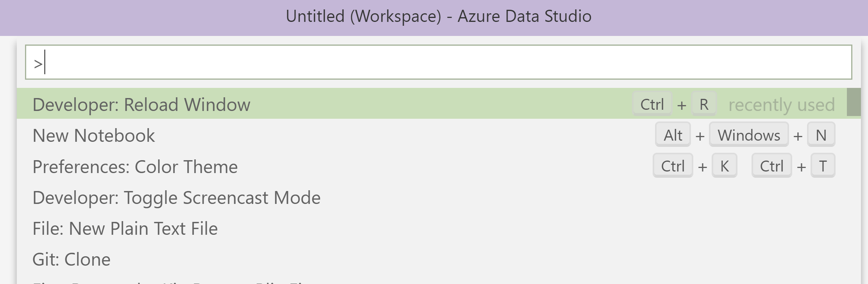Click the first Ctrl badge in Color Theme shortcut
Image resolution: width=868 pixels, height=284 pixels.
[673, 166]
